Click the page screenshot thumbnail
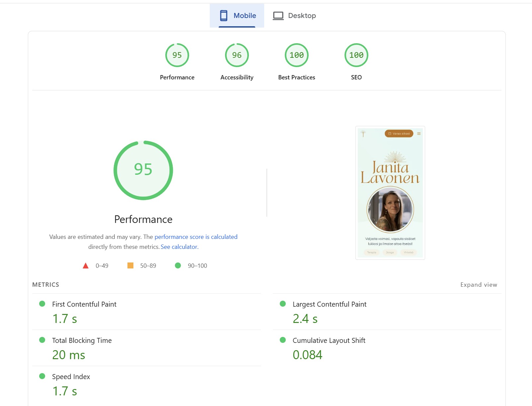This screenshot has height=406, width=532. 390,193
